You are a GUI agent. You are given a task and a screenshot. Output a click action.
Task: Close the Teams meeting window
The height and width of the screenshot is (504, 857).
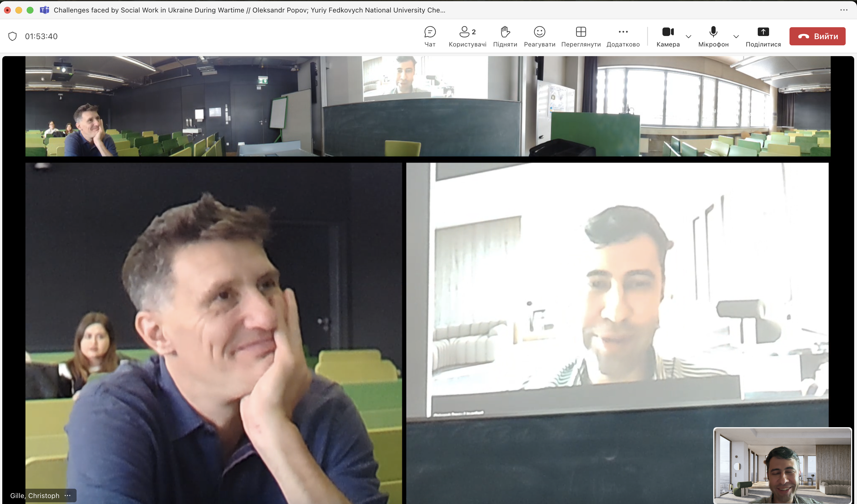tap(7, 10)
